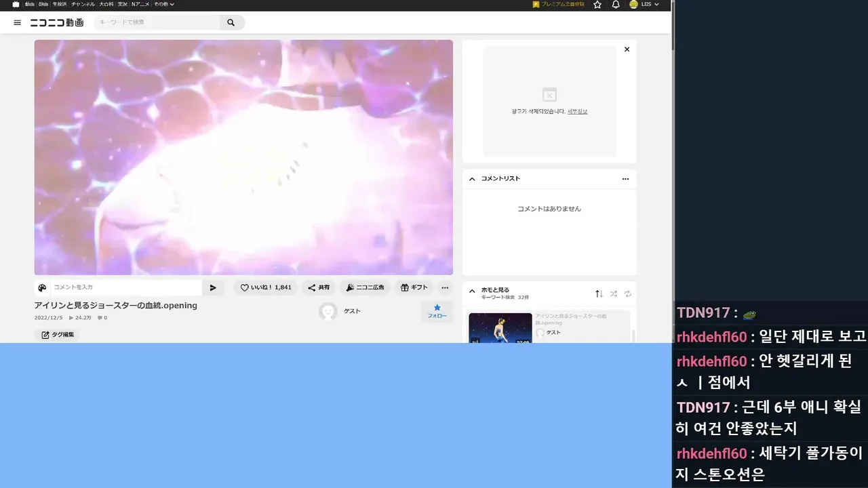Click the ギフト gift button

coord(414,287)
